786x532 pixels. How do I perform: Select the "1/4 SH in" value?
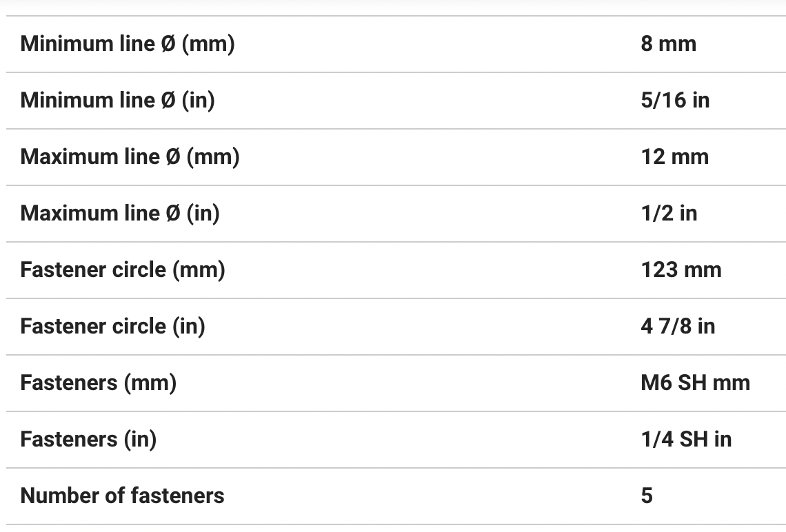(x=685, y=440)
